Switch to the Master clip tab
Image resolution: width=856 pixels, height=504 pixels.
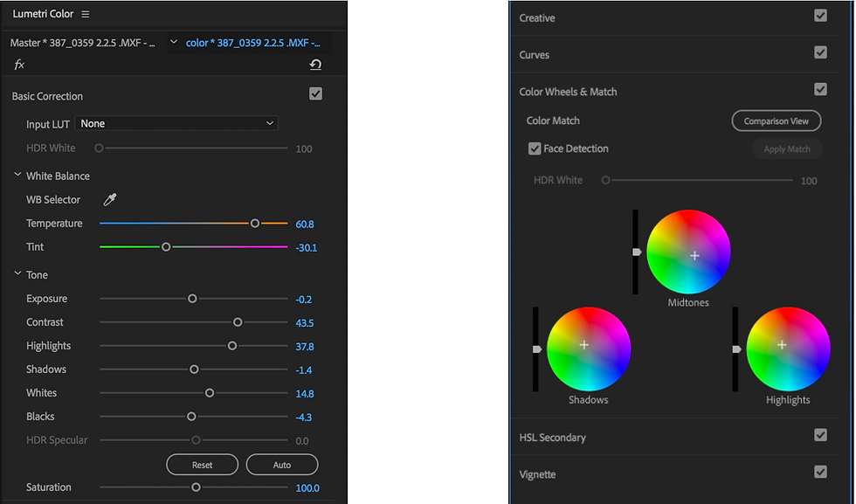[x=83, y=42]
